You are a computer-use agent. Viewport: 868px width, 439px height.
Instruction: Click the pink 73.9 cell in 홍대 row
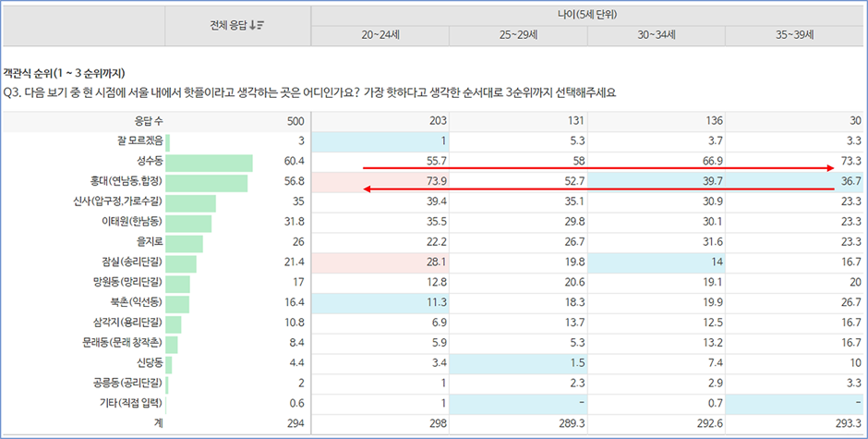click(x=380, y=182)
